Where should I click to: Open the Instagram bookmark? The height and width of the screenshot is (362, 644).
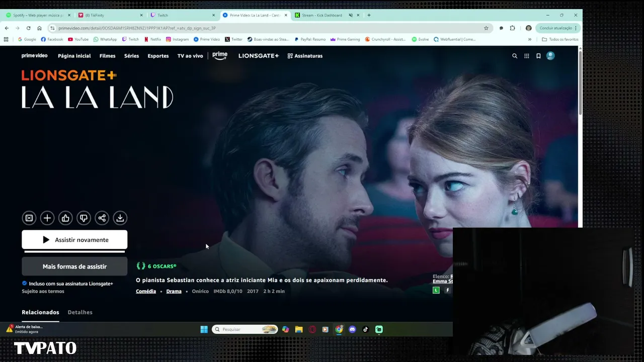(178, 39)
